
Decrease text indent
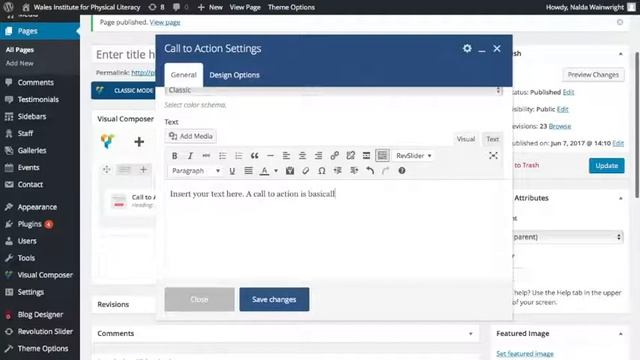click(338, 171)
